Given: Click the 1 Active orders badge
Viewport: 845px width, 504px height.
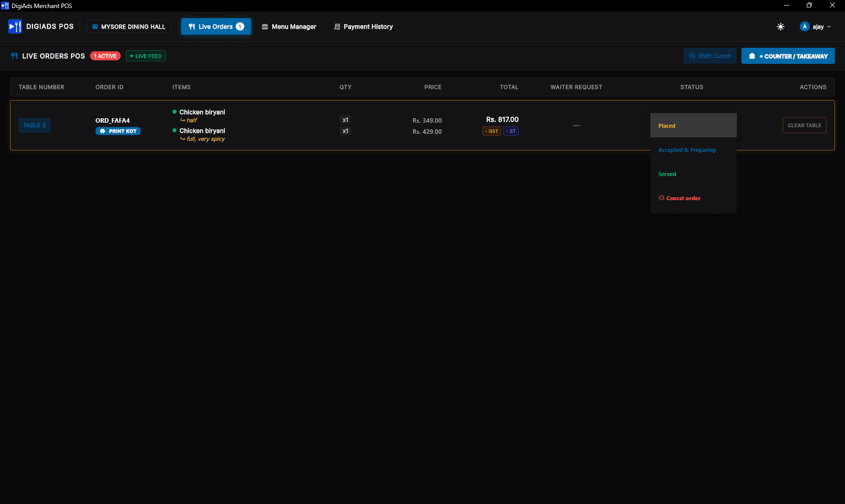Looking at the screenshot, I should click(x=105, y=56).
